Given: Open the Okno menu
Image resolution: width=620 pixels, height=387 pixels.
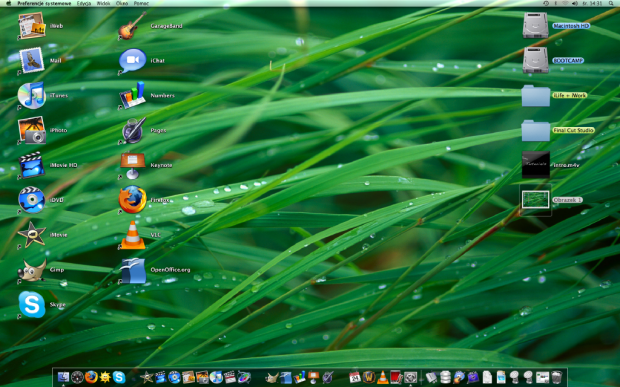Looking at the screenshot, I should click(122, 3).
